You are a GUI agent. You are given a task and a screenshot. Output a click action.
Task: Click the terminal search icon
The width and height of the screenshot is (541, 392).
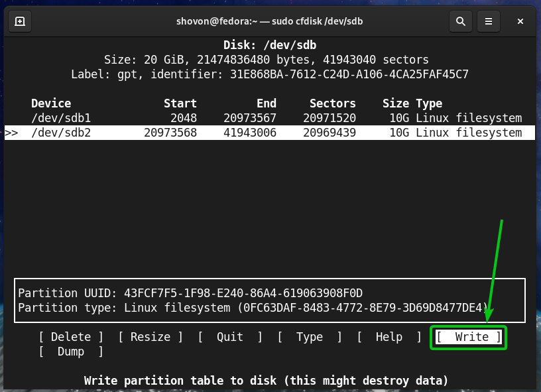click(460, 21)
